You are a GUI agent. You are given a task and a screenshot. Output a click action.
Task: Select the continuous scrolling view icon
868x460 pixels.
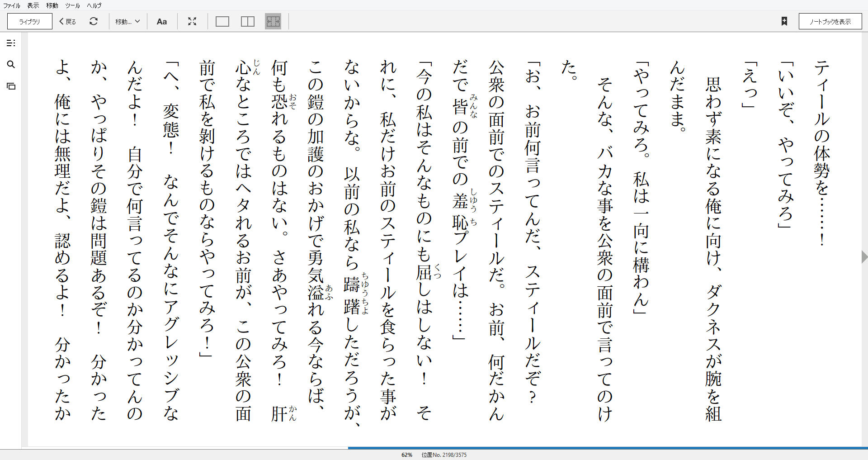coord(11,86)
